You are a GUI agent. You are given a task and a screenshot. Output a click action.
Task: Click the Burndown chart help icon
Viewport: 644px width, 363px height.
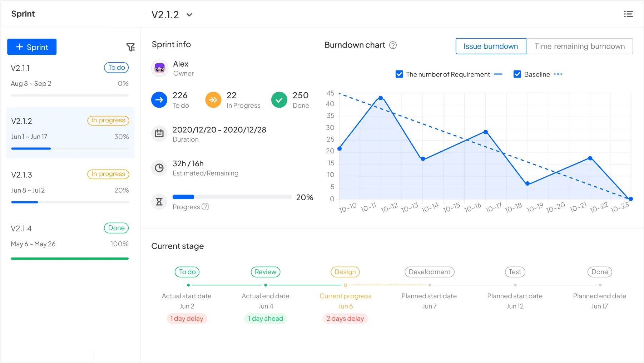[x=393, y=45]
